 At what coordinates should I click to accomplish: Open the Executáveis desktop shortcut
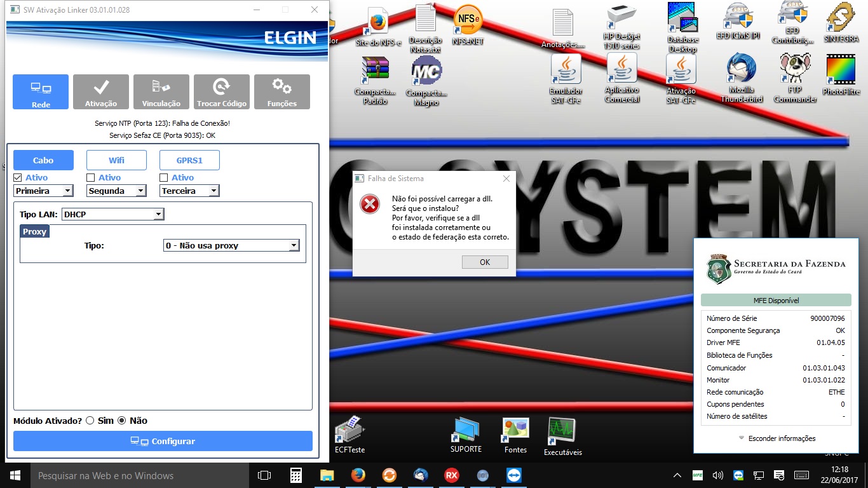click(562, 437)
